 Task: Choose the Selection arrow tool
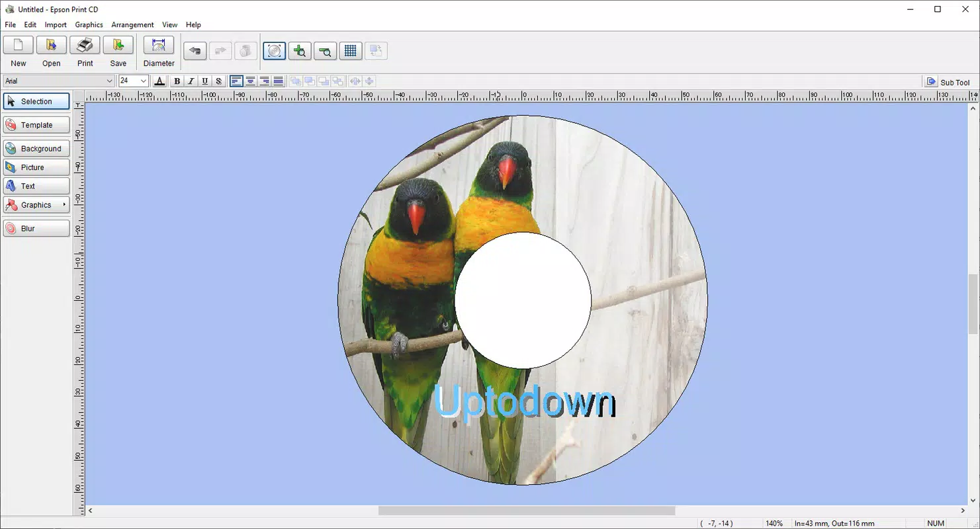36,101
